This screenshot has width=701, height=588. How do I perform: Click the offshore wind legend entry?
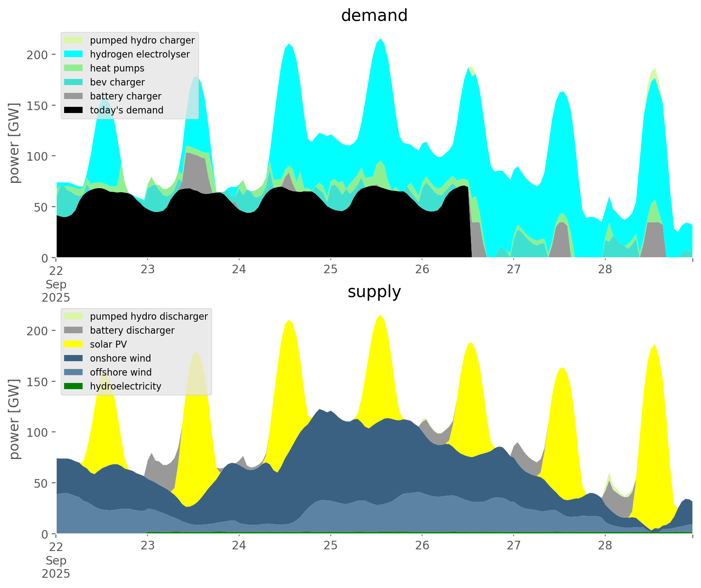pos(120,372)
